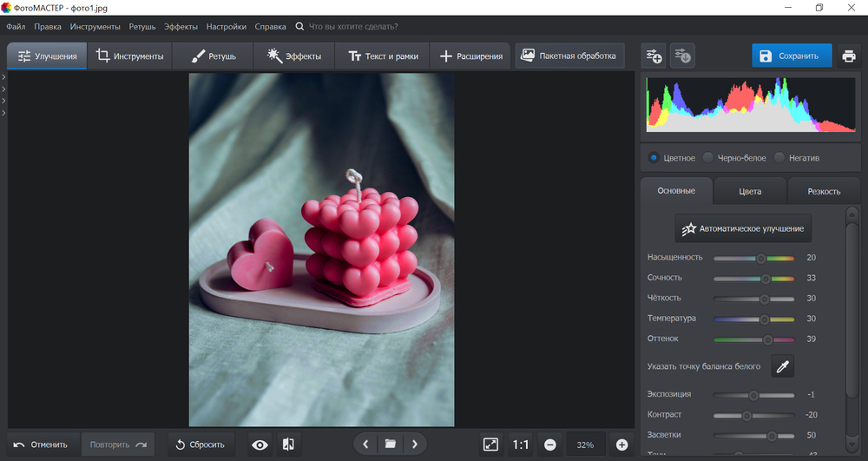Switch to the Цвета tab
868x461 pixels.
750,191
